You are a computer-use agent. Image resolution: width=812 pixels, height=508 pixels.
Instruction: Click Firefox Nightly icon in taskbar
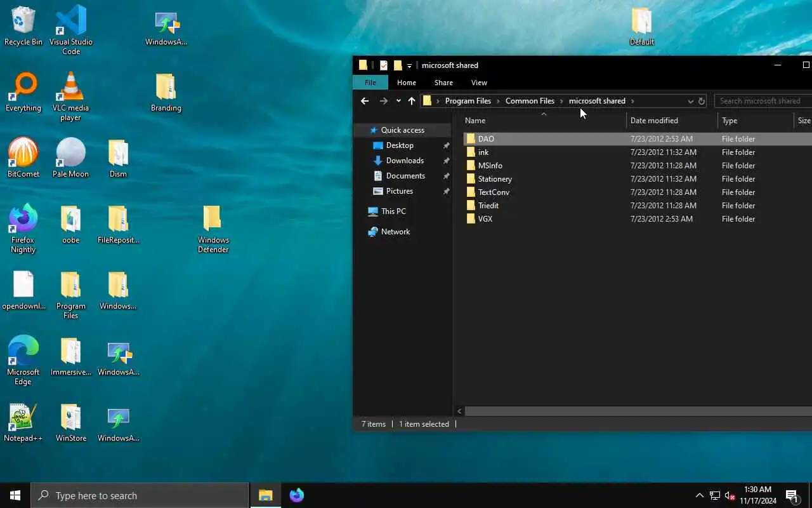[296, 495]
